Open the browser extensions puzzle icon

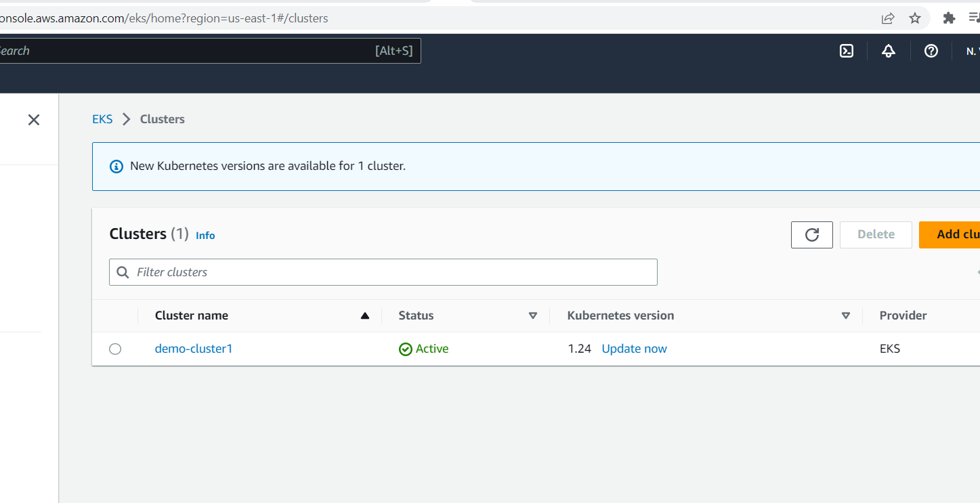(x=950, y=18)
